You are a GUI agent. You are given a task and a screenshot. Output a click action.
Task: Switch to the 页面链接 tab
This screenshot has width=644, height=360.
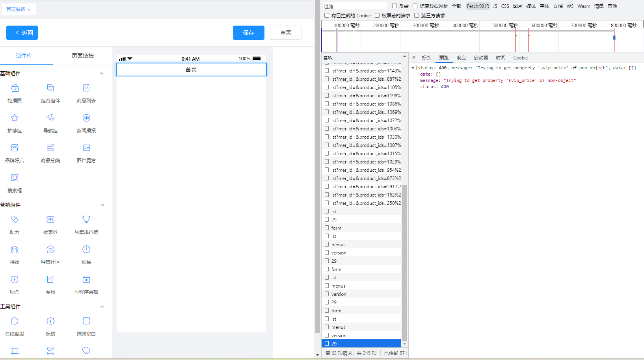pos(83,56)
